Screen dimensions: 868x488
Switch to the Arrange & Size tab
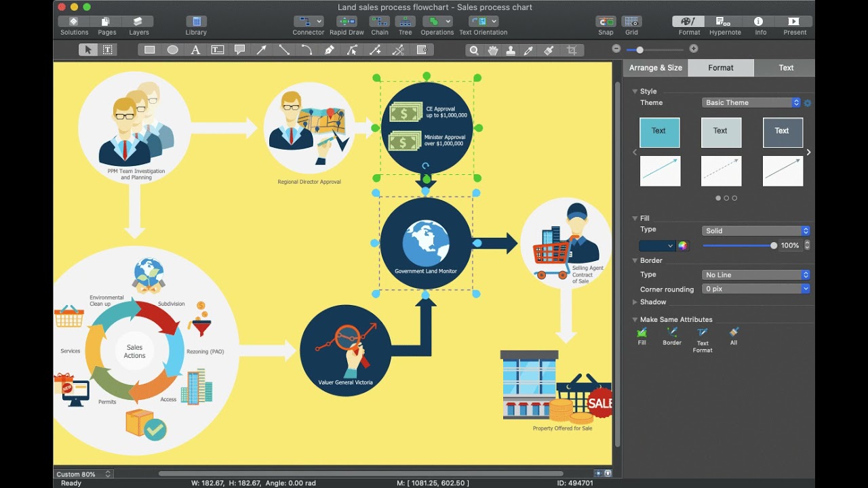click(656, 68)
